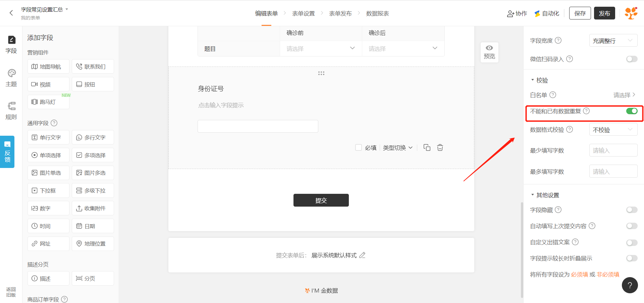Click the 最少填写字数 input field

pyautogui.click(x=613, y=150)
